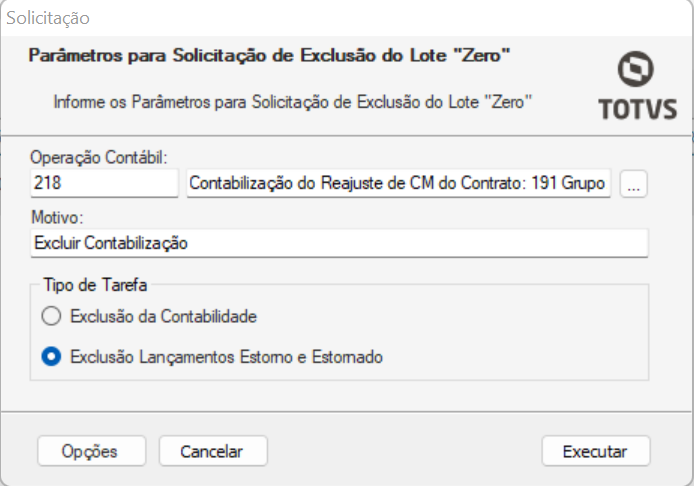Click the TOTVS circular logo icon
694x486 pixels.
tap(636, 69)
